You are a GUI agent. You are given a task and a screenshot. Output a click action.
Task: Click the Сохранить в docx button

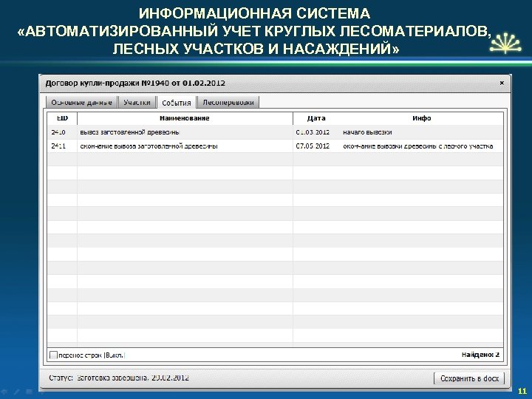pos(469,378)
